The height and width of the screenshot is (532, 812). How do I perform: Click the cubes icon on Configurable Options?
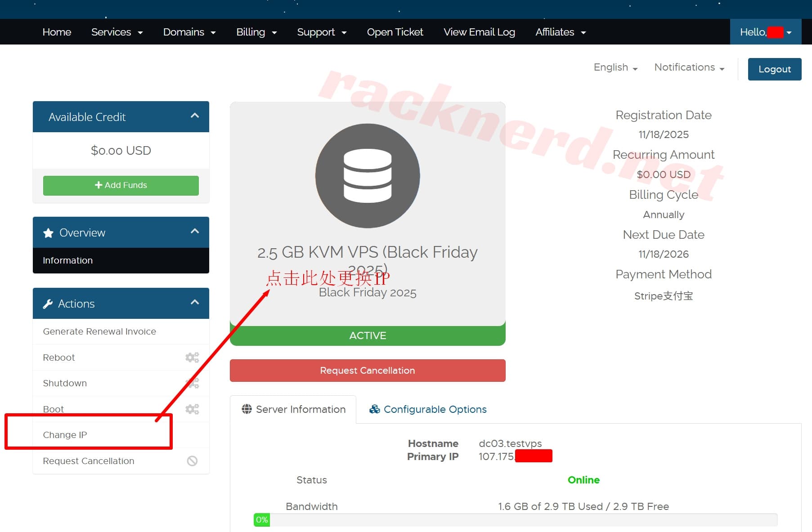tap(374, 409)
